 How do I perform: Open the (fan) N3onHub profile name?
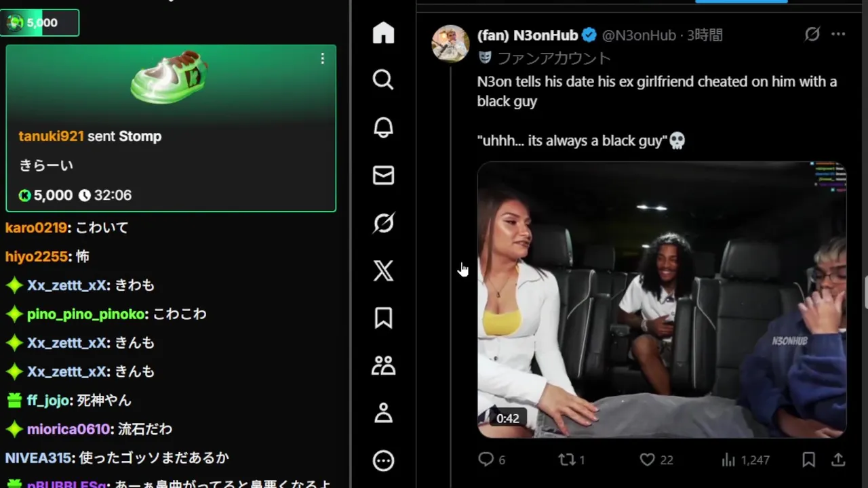coord(528,35)
